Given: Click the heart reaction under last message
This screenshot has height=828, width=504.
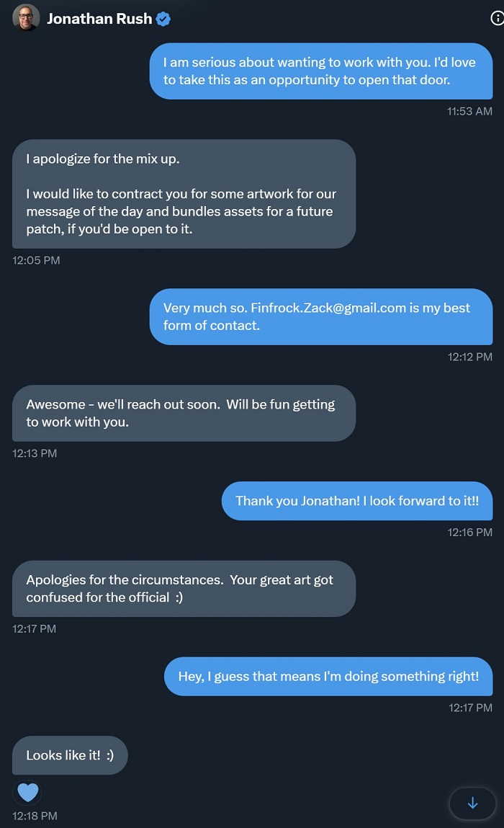Looking at the screenshot, I should pyautogui.click(x=27, y=793).
